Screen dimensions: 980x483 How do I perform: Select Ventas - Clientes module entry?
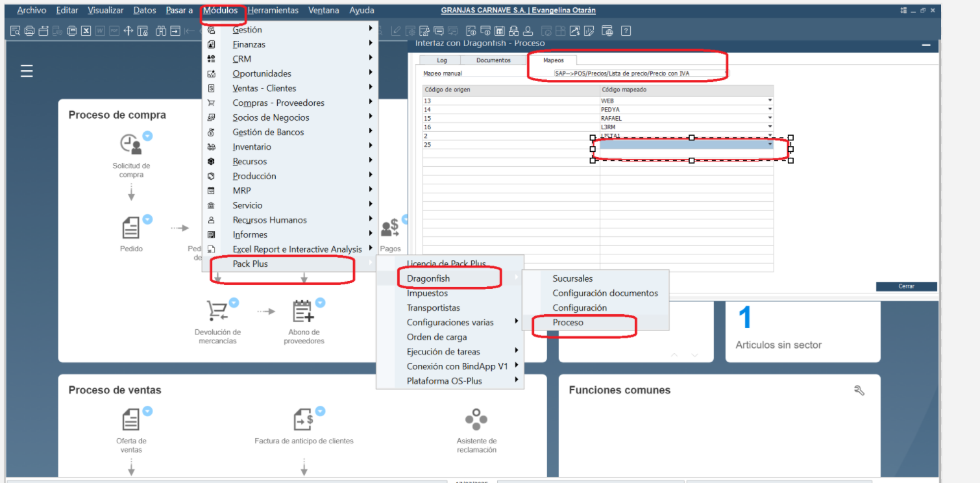click(x=289, y=88)
